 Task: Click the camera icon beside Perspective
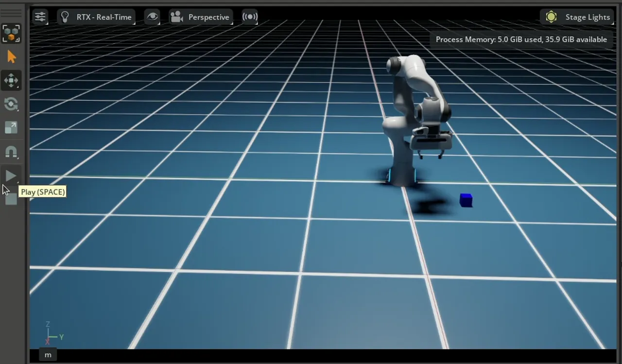pyautogui.click(x=176, y=17)
